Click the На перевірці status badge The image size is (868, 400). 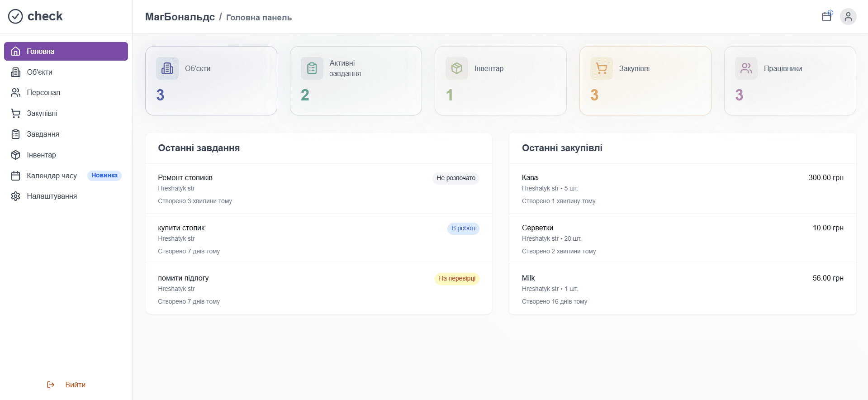click(457, 279)
